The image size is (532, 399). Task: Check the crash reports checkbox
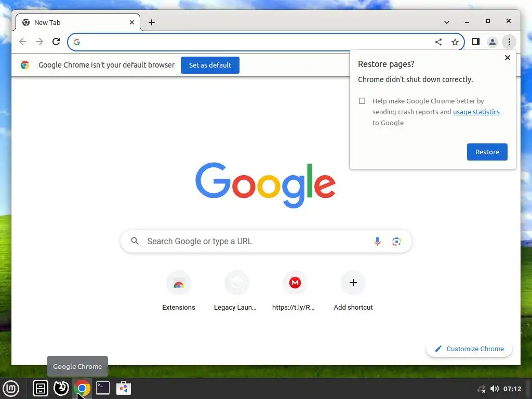[x=362, y=101]
